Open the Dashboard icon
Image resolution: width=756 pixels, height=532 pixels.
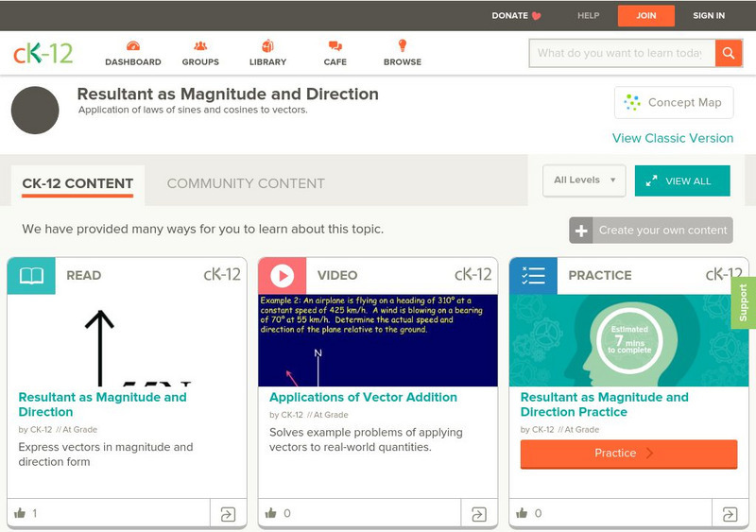(133, 46)
